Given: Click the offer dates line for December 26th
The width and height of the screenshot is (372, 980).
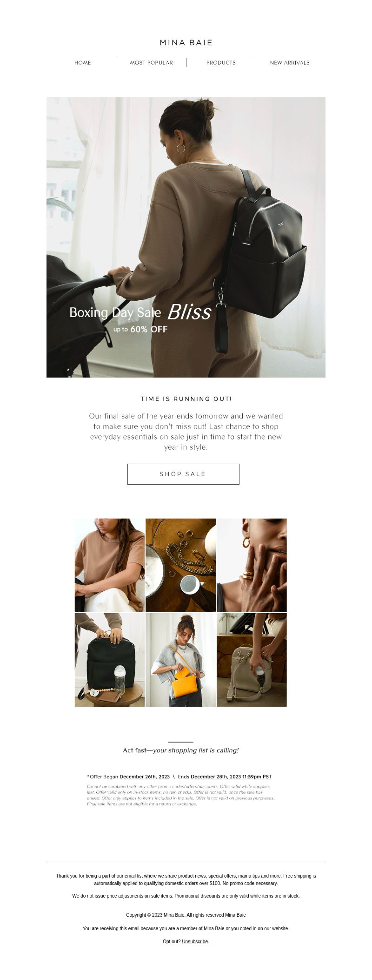Looking at the screenshot, I should (179, 777).
